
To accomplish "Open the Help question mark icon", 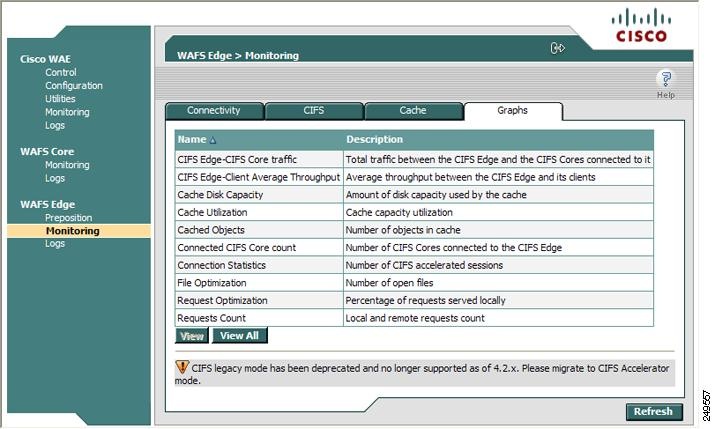I will click(x=666, y=79).
